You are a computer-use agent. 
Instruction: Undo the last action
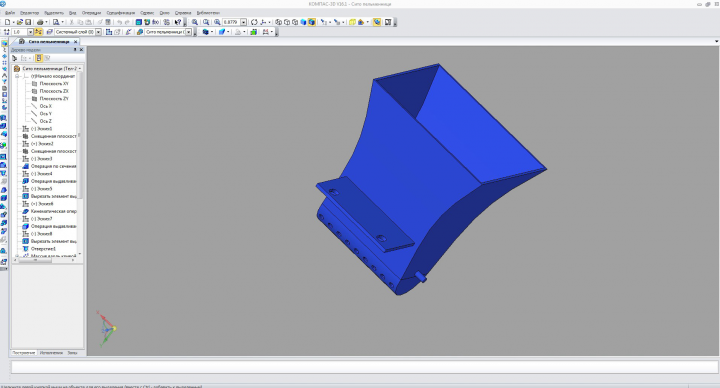(119, 22)
